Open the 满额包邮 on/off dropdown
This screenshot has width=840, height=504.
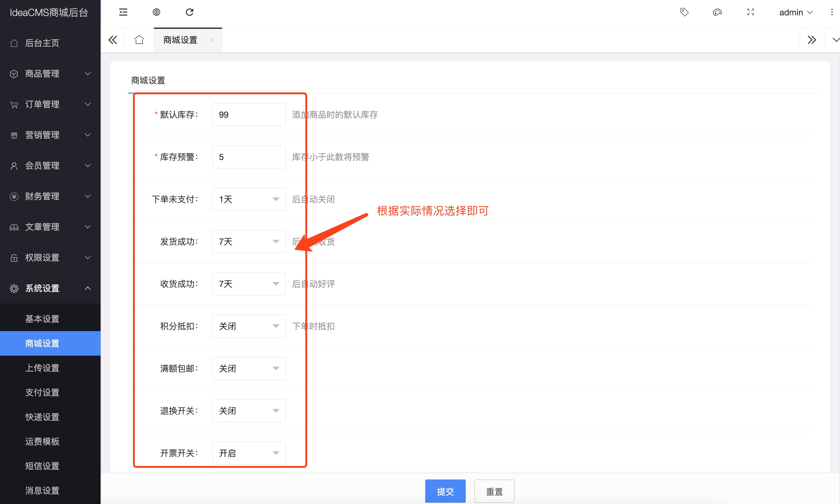[249, 368]
